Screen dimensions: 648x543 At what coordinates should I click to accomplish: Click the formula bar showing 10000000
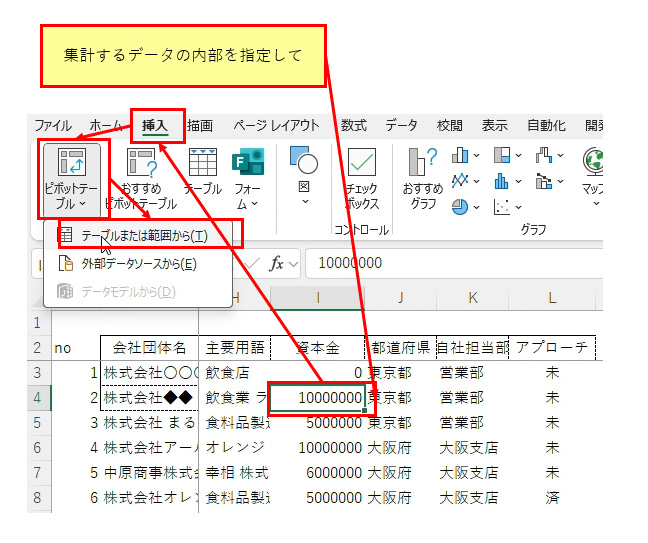tap(450, 263)
